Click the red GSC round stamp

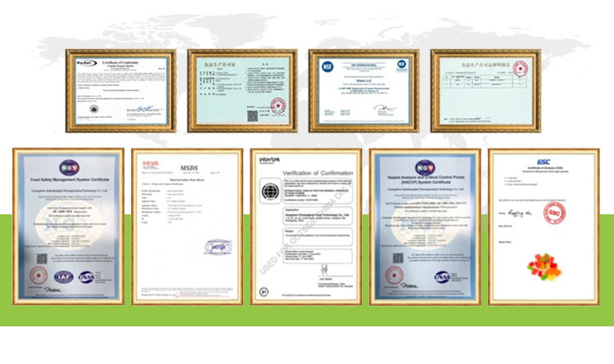(554, 213)
